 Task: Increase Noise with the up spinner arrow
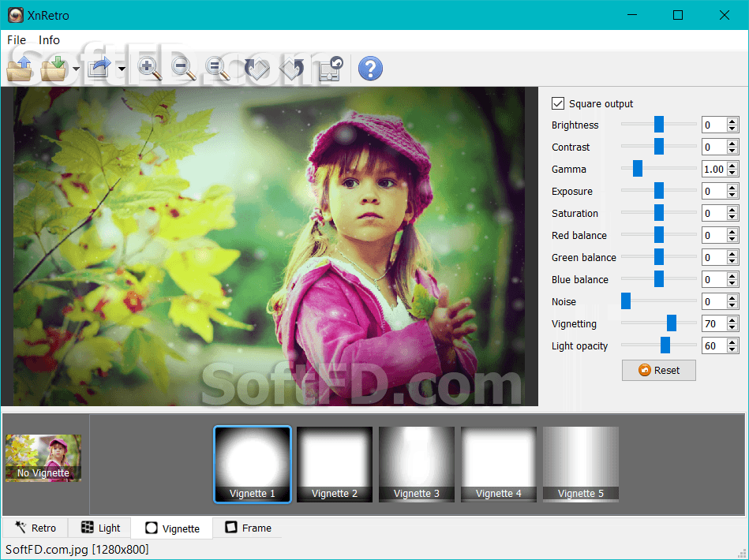tap(732, 298)
